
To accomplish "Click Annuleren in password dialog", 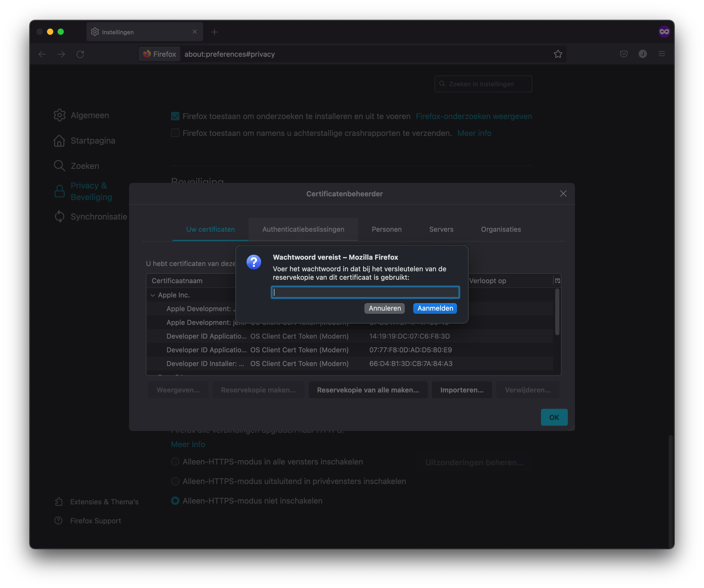I will (x=384, y=309).
